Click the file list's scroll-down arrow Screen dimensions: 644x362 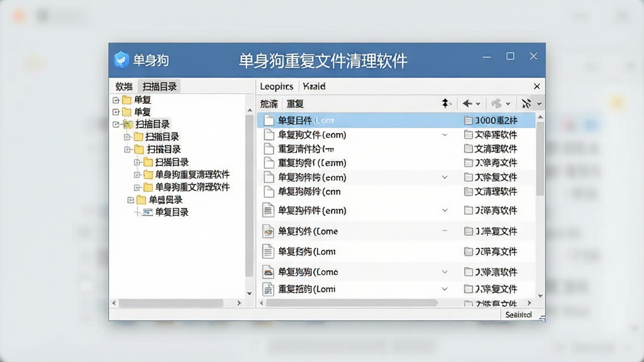(x=540, y=295)
